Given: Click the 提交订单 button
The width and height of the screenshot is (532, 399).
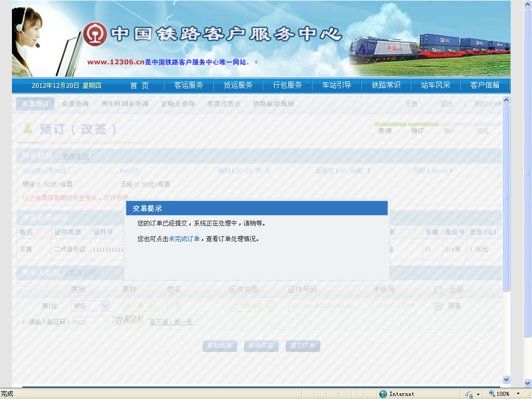Looking at the screenshot, I should pos(303,345).
